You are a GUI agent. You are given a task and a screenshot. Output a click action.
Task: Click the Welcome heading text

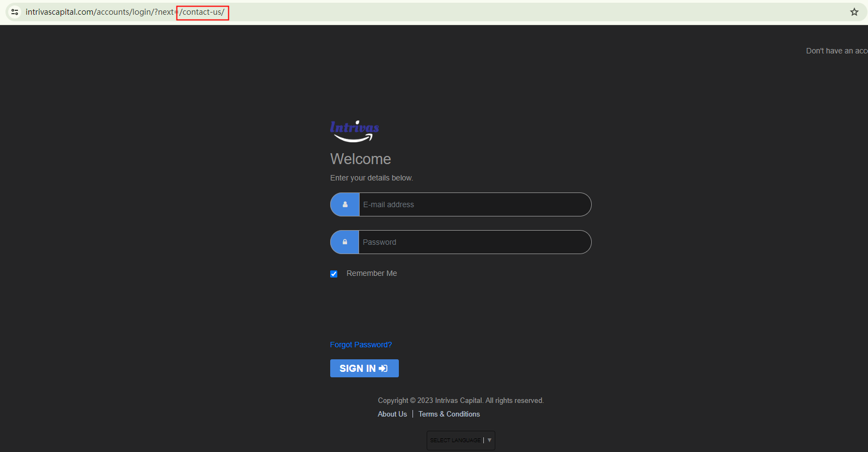[361, 159]
